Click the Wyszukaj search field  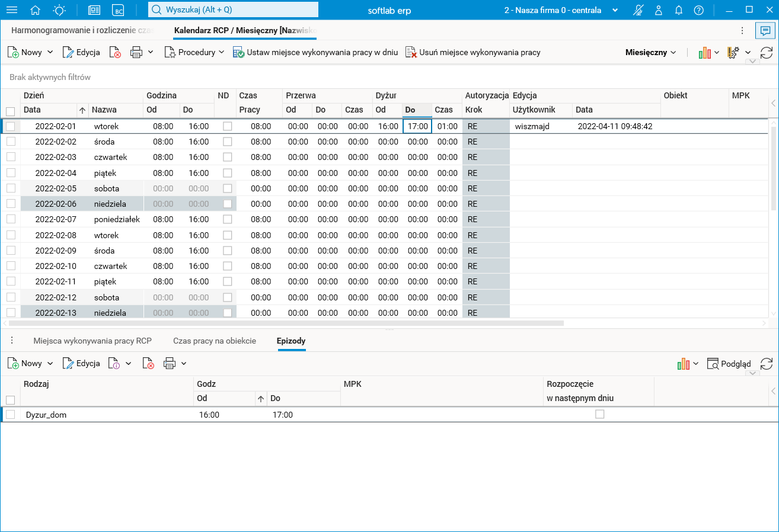[233, 10]
